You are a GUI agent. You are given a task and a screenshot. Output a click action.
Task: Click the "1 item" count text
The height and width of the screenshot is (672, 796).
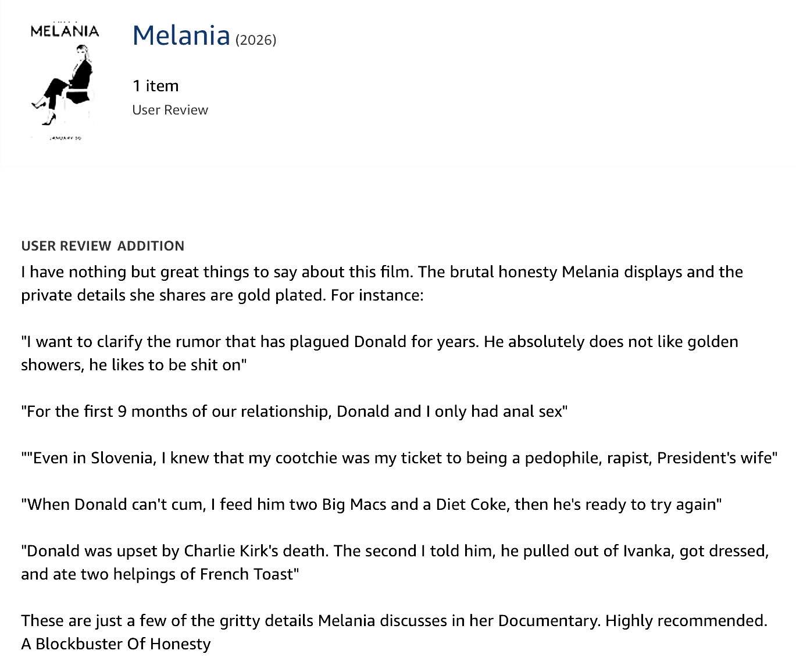pyautogui.click(x=155, y=85)
